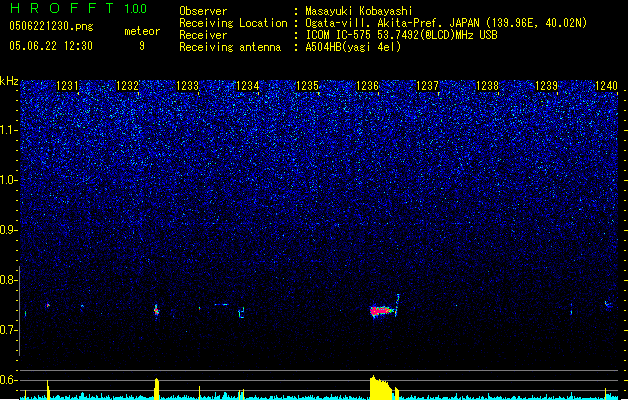This screenshot has height=400, width=629.
Task: Click the 1231 time marker
Action: 67,86
